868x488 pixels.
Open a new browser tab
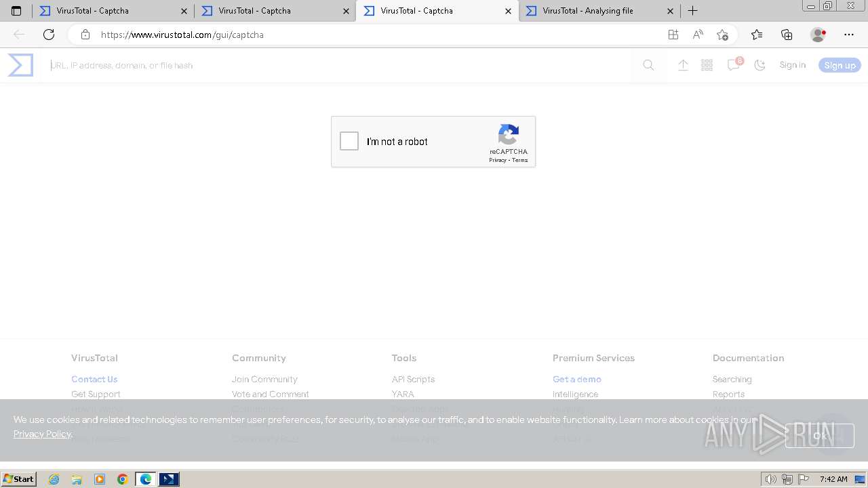click(692, 11)
